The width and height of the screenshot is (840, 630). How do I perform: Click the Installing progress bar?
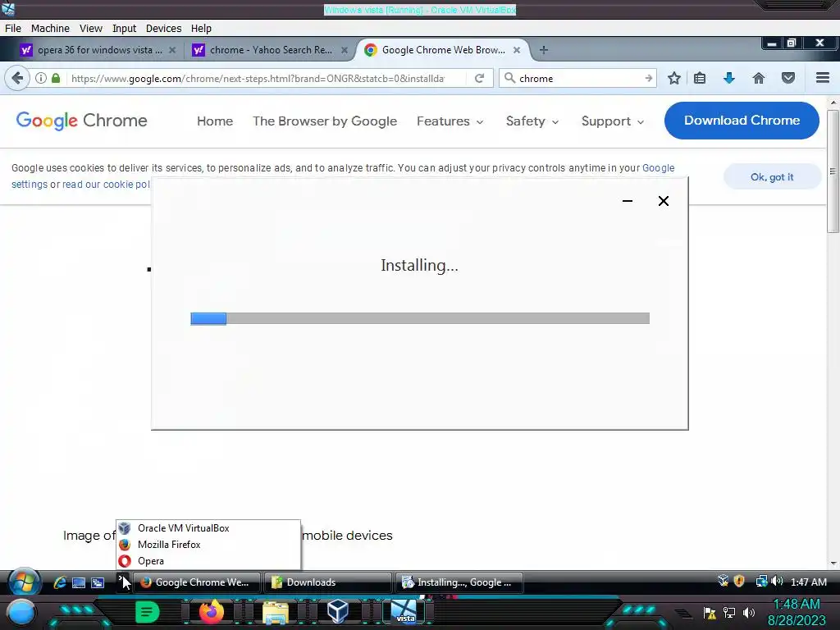coord(420,318)
